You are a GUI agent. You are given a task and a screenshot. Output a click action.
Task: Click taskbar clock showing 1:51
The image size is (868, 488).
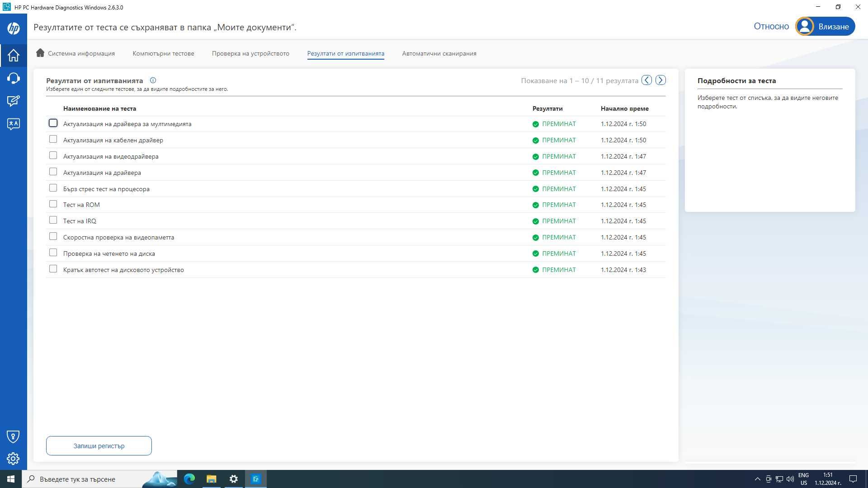click(x=828, y=479)
